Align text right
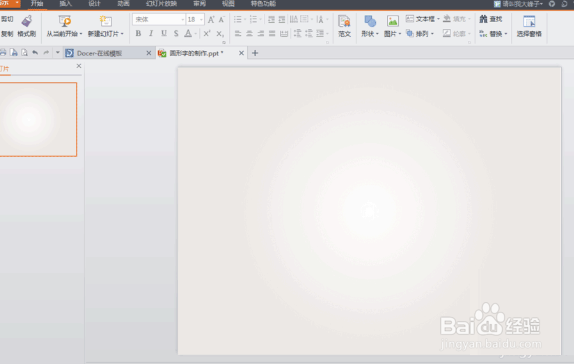The image size is (574, 364). [261, 34]
